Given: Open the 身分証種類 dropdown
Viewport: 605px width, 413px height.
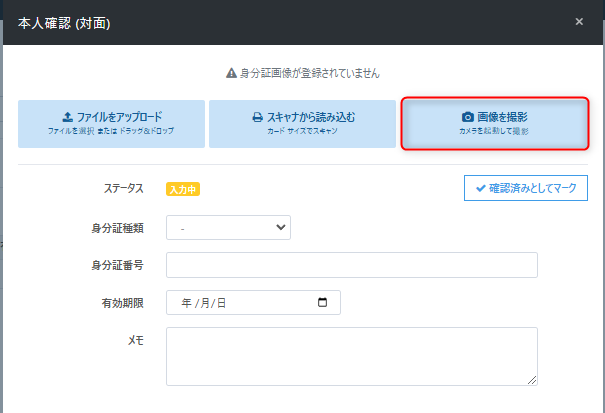Looking at the screenshot, I should [228, 228].
